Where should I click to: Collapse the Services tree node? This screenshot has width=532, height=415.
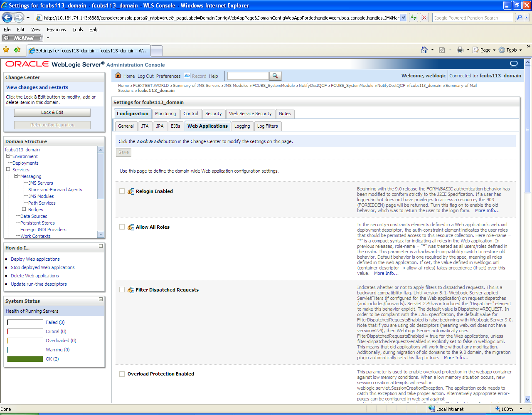8,169
